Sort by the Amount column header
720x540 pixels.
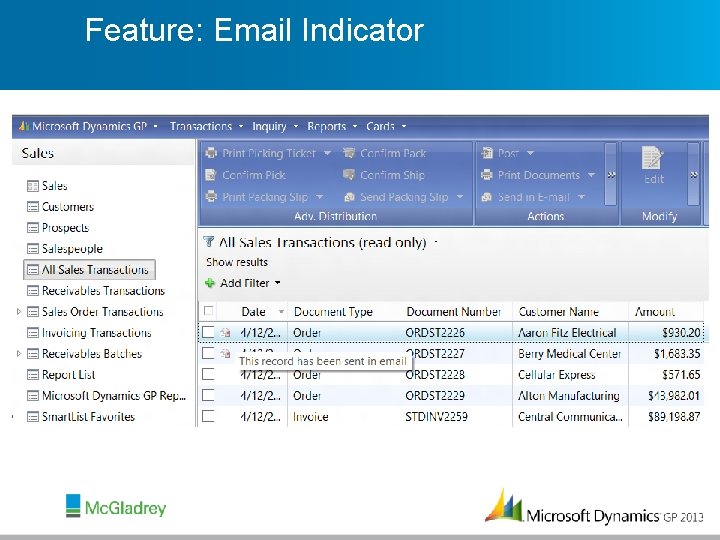[654, 312]
